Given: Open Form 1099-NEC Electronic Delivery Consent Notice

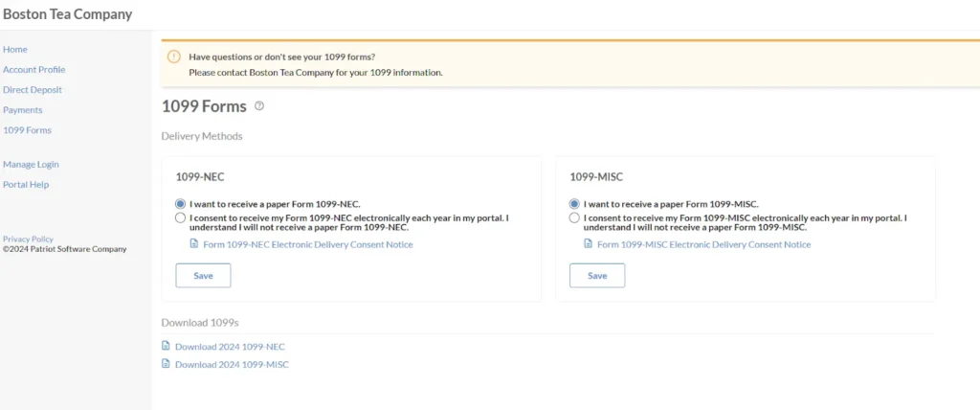Looking at the screenshot, I should point(308,244).
